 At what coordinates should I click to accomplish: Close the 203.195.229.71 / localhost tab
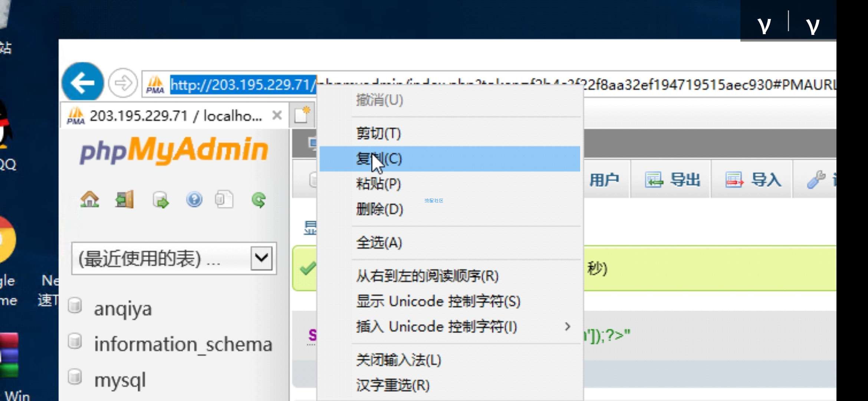(x=277, y=115)
